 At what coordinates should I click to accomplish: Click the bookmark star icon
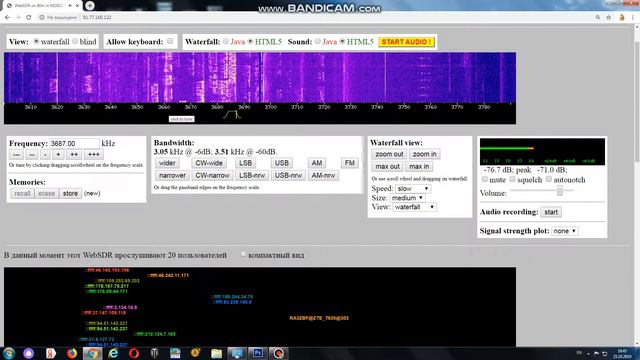[609, 18]
